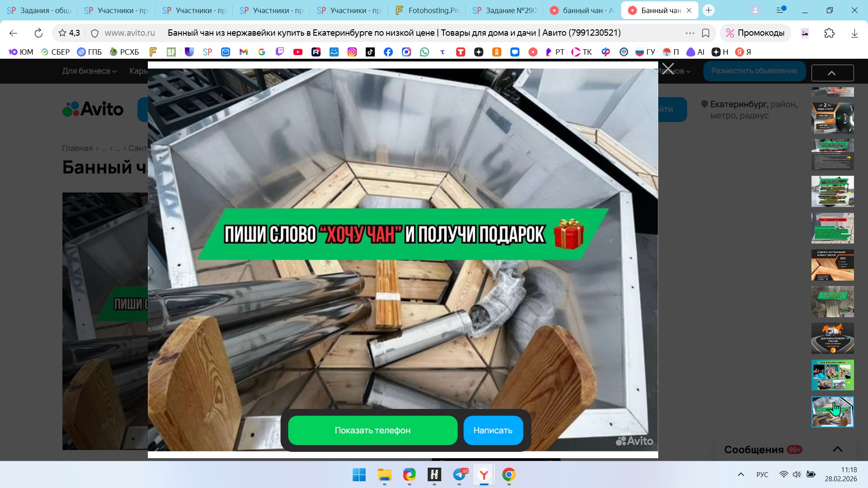This screenshot has height=488, width=868.
Task: Reload the page with the refresh icon
Action: click(x=38, y=33)
